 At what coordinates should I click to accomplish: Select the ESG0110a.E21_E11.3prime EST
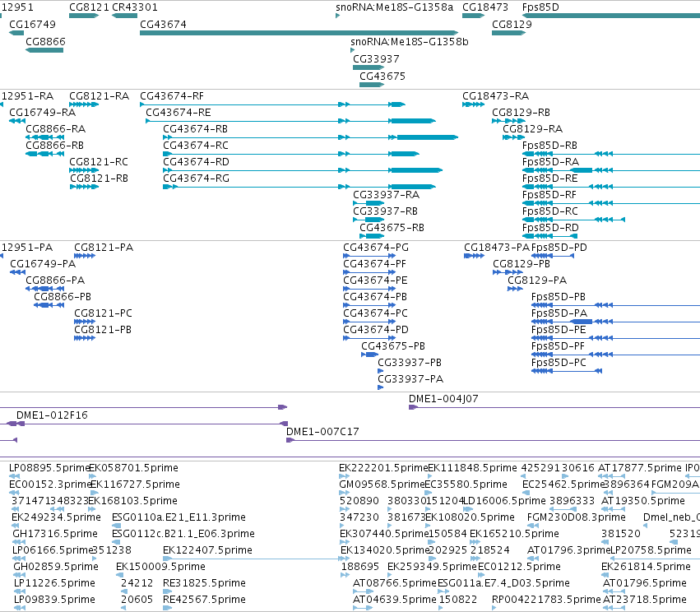coord(116,526)
